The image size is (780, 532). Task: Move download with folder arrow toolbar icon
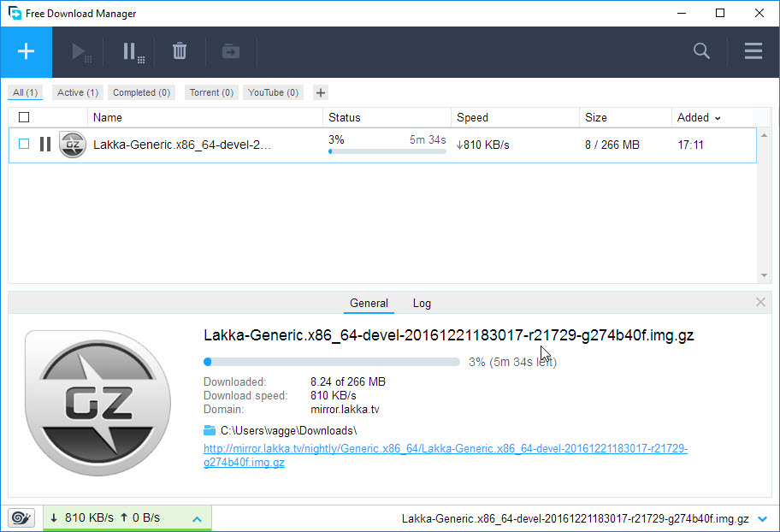point(231,51)
